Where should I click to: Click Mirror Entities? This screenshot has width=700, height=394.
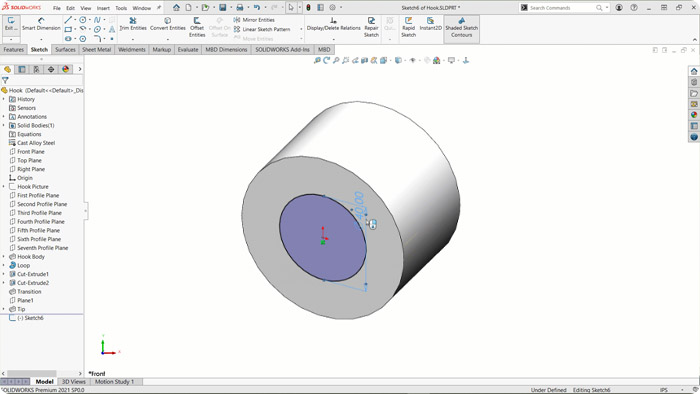[254, 20]
